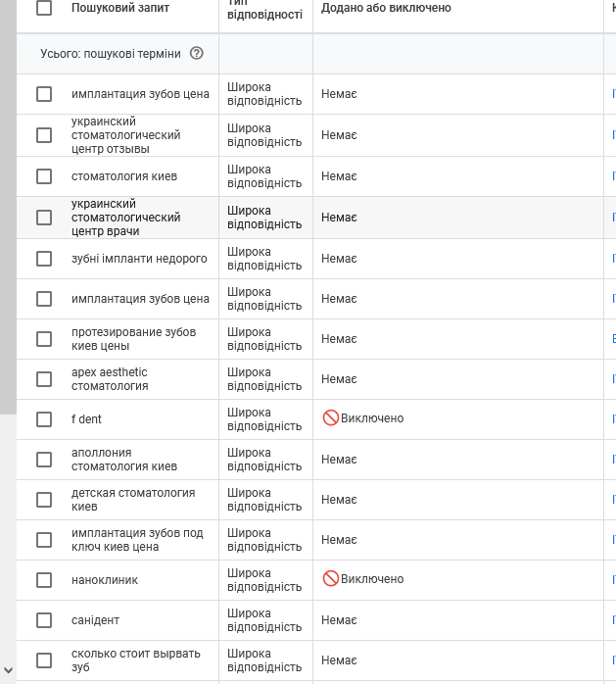The width and height of the screenshot is (616, 684).
Task: Click the "аполлония стоматология киев" search term text
Action: [x=124, y=460]
